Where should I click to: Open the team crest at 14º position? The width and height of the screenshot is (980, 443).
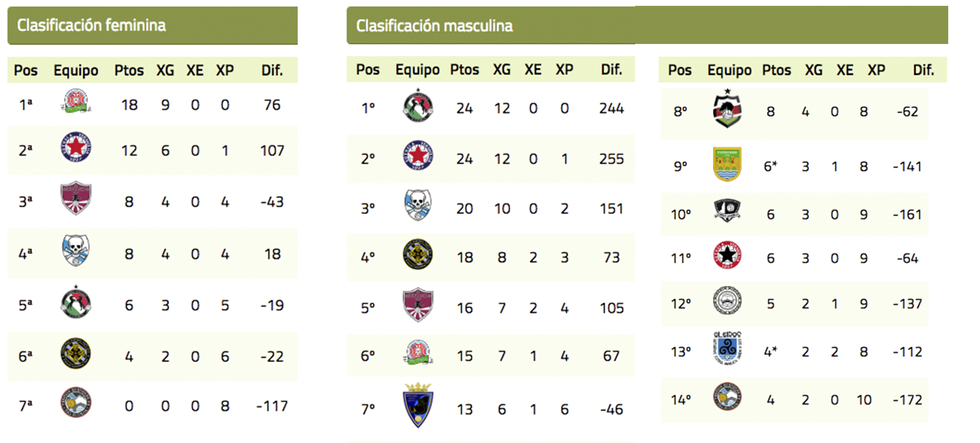pyautogui.click(x=727, y=397)
